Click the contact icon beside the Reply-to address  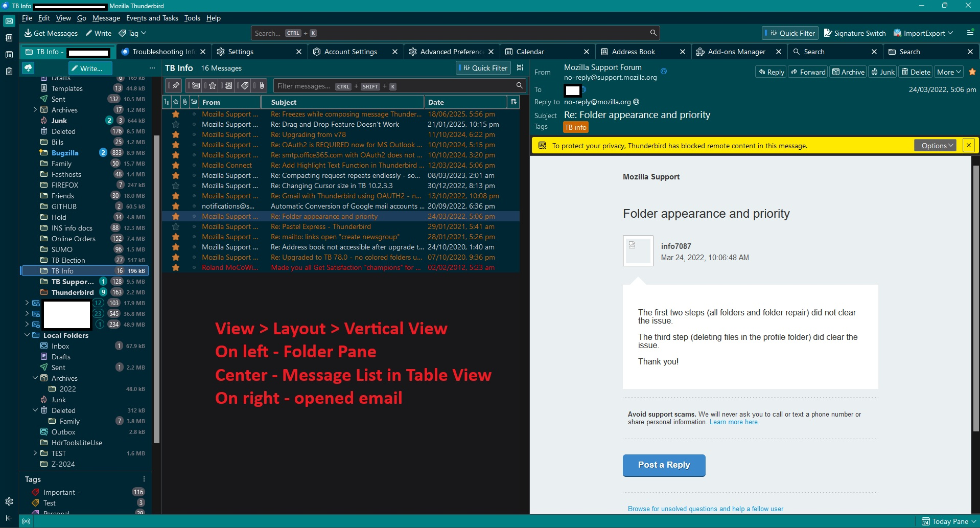(x=636, y=102)
